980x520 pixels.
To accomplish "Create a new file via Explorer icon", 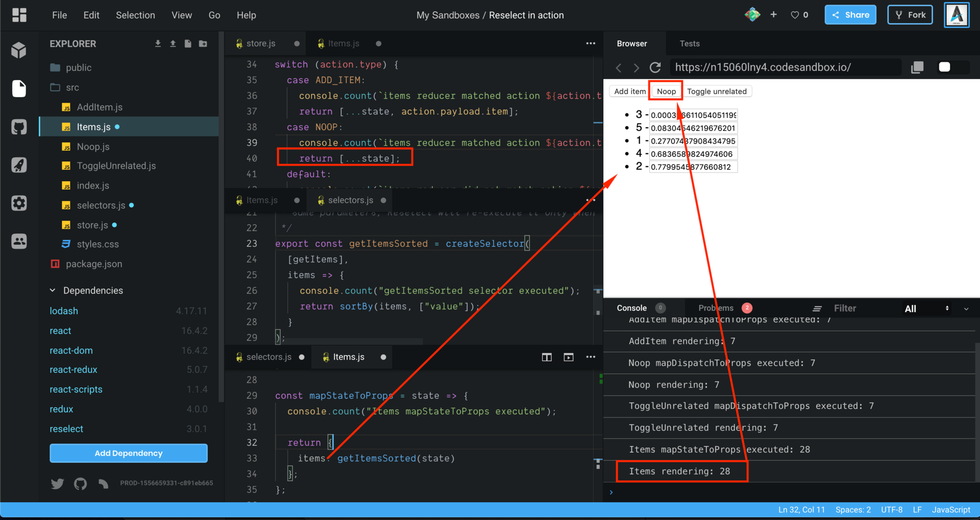I will pyautogui.click(x=188, y=44).
